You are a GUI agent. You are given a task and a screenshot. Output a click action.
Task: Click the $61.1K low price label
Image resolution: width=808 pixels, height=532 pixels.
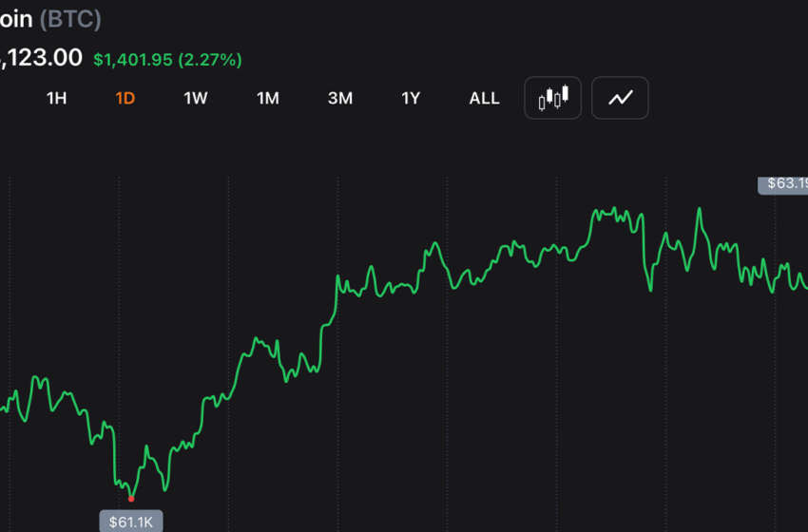click(131, 522)
